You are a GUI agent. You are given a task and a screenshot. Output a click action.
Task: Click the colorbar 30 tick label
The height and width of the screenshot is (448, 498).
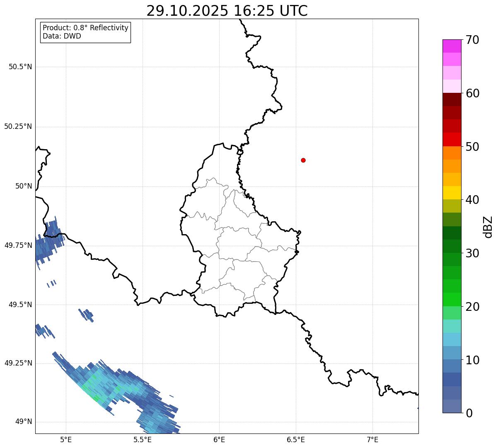[472, 253]
